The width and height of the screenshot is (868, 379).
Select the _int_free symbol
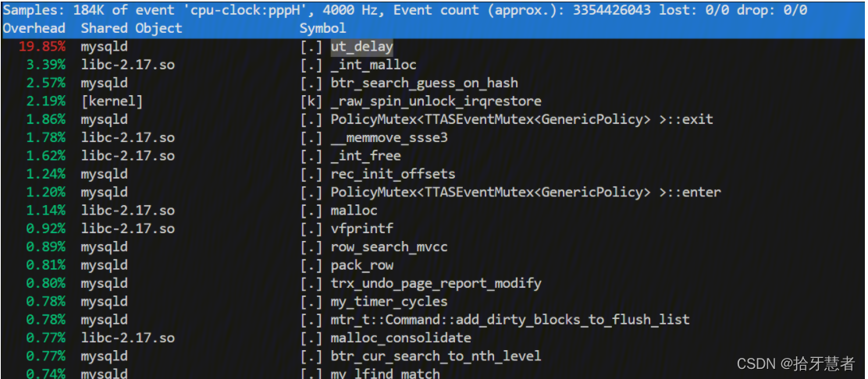pyautogui.click(x=366, y=156)
